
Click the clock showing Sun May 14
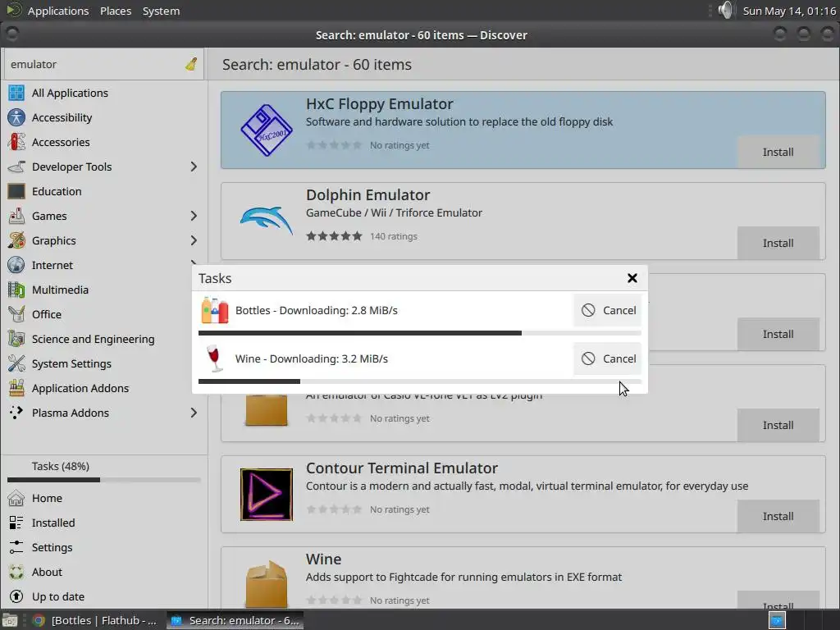[x=788, y=11]
